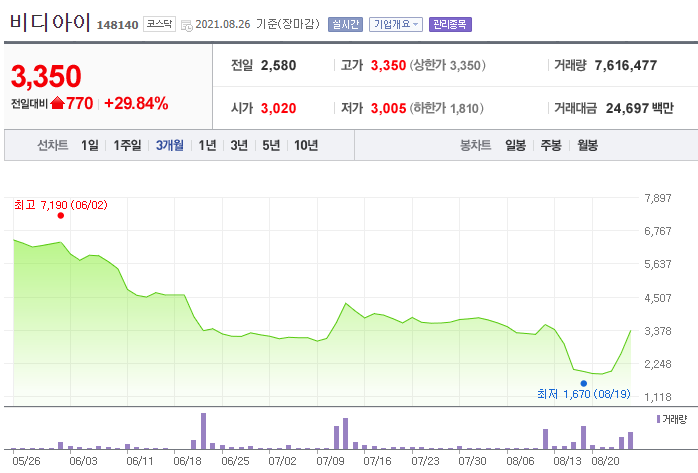Click the 선차트 label
Screen dimensions: 698x473
(x=53, y=145)
